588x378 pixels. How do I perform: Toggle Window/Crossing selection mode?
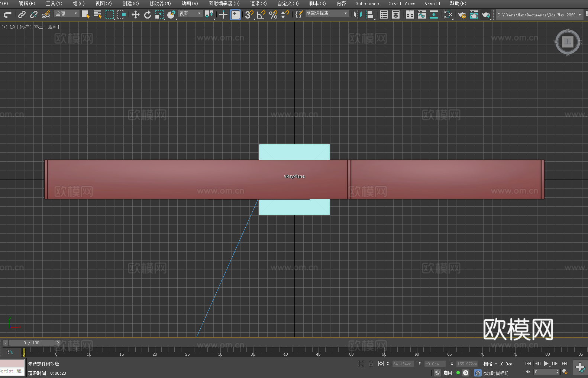(x=122, y=14)
